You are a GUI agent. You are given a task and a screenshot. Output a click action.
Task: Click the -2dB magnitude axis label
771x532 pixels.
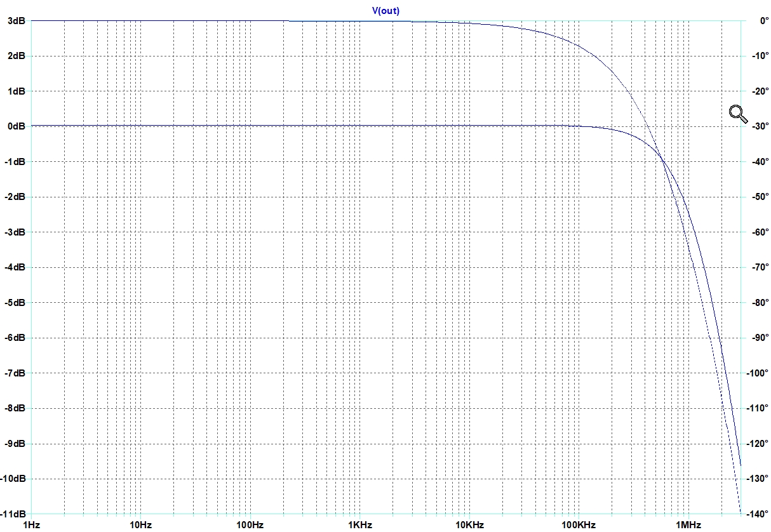[15, 197]
